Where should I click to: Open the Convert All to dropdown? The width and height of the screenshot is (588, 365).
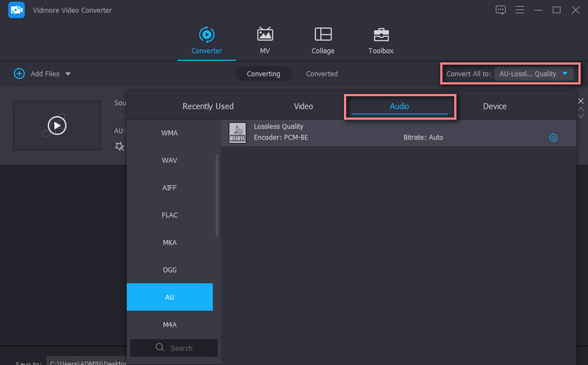coord(534,73)
